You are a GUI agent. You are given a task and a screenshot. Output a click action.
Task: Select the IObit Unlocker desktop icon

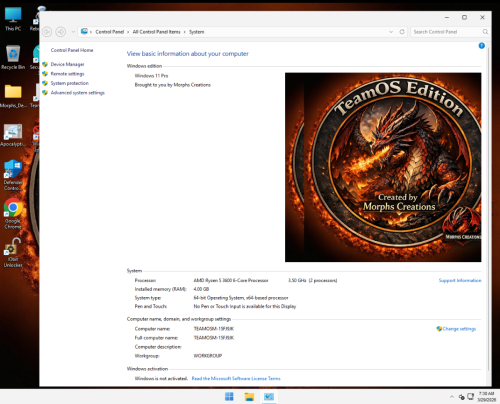click(x=13, y=252)
